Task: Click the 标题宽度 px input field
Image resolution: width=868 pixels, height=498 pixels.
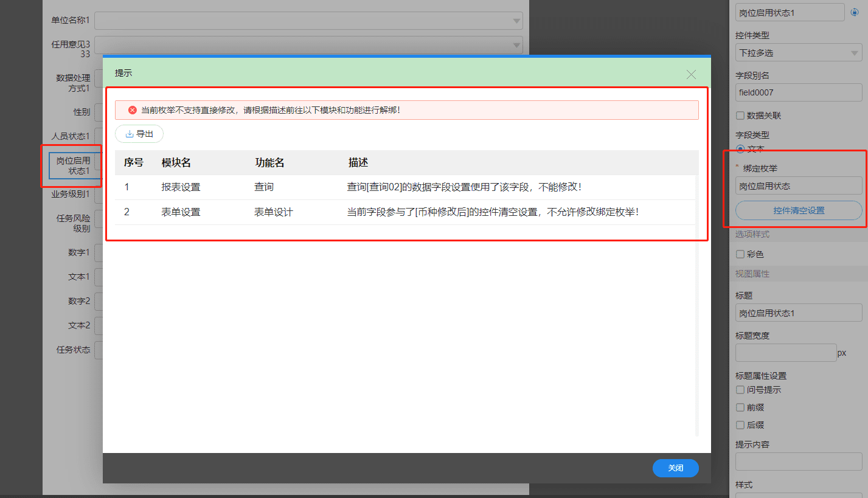Action: (x=786, y=353)
